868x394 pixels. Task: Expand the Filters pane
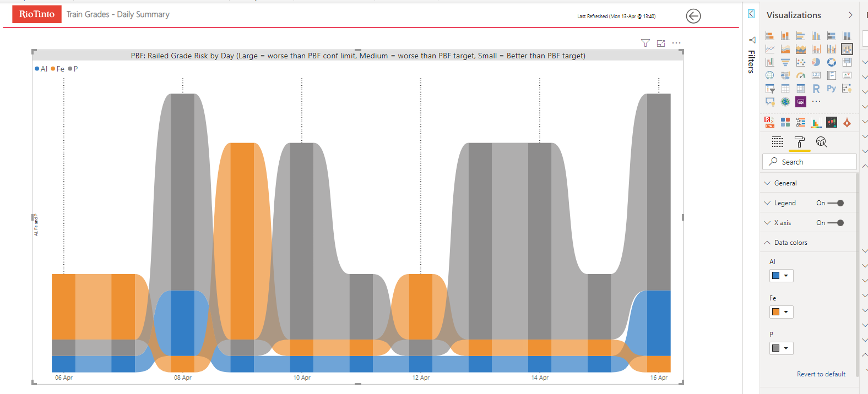(x=751, y=14)
